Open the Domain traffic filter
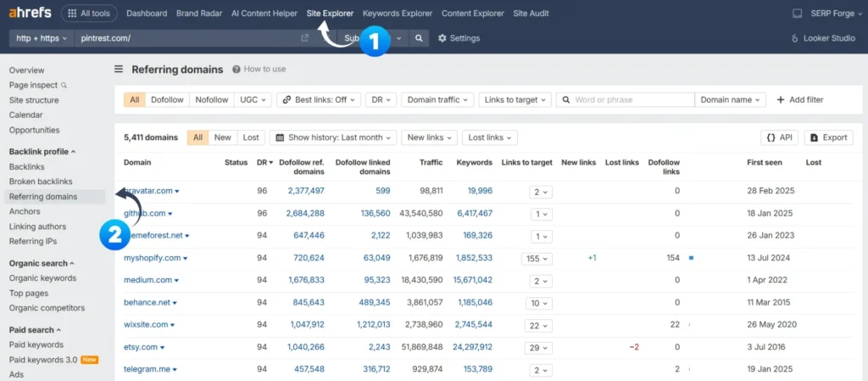868x381 pixels. pyautogui.click(x=437, y=99)
